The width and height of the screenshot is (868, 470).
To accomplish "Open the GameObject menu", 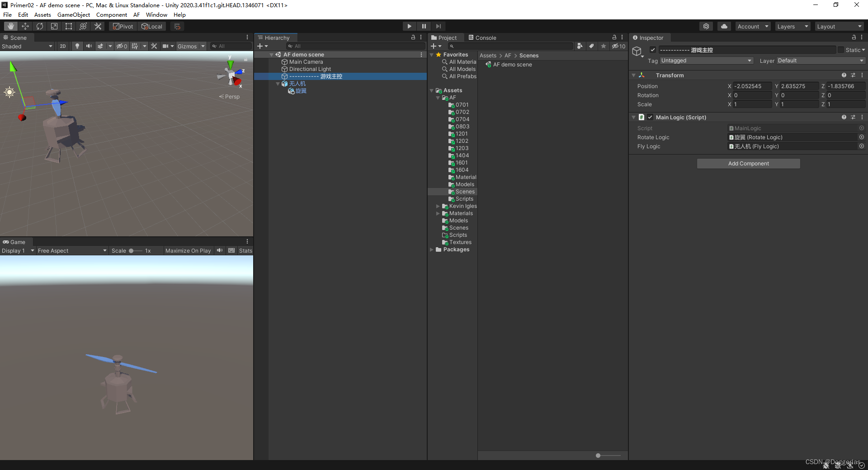I will [x=74, y=14].
